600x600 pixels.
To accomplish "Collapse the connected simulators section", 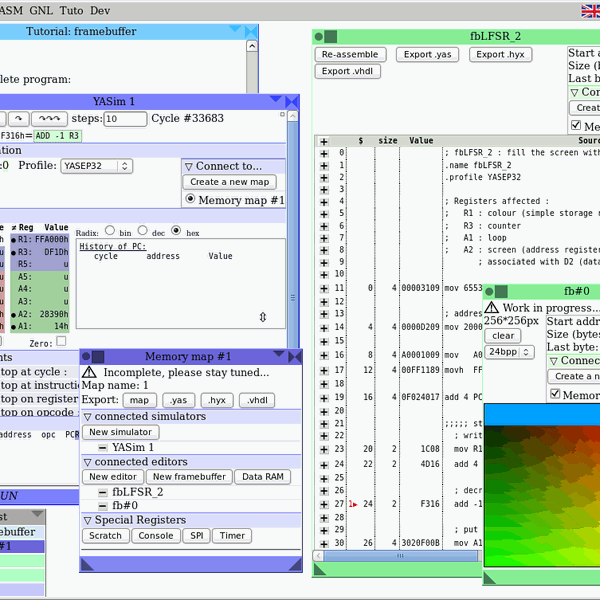I will pos(87,416).
